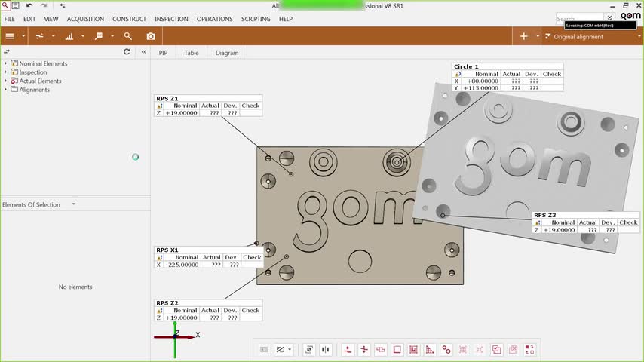Click the explorer refresh icon

tap(127, 52)
